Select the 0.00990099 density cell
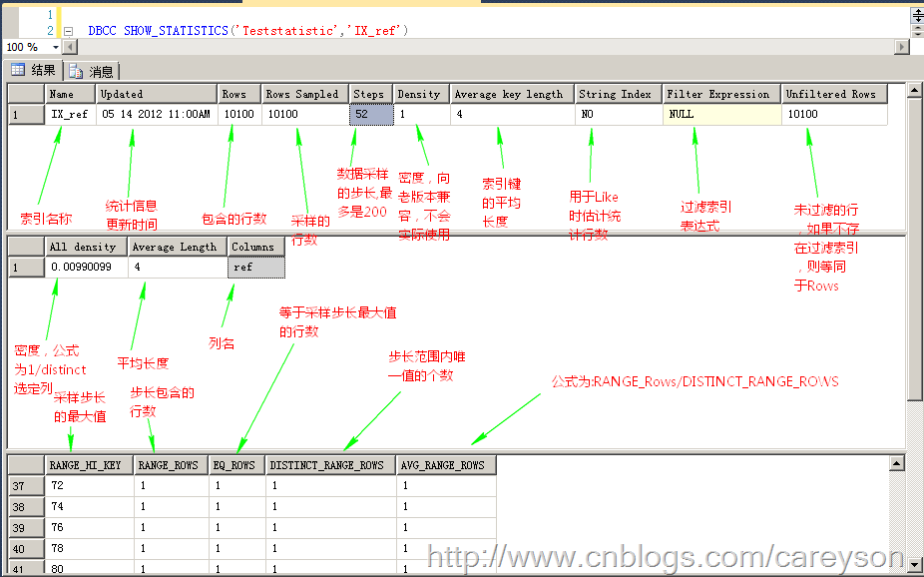 86,268
